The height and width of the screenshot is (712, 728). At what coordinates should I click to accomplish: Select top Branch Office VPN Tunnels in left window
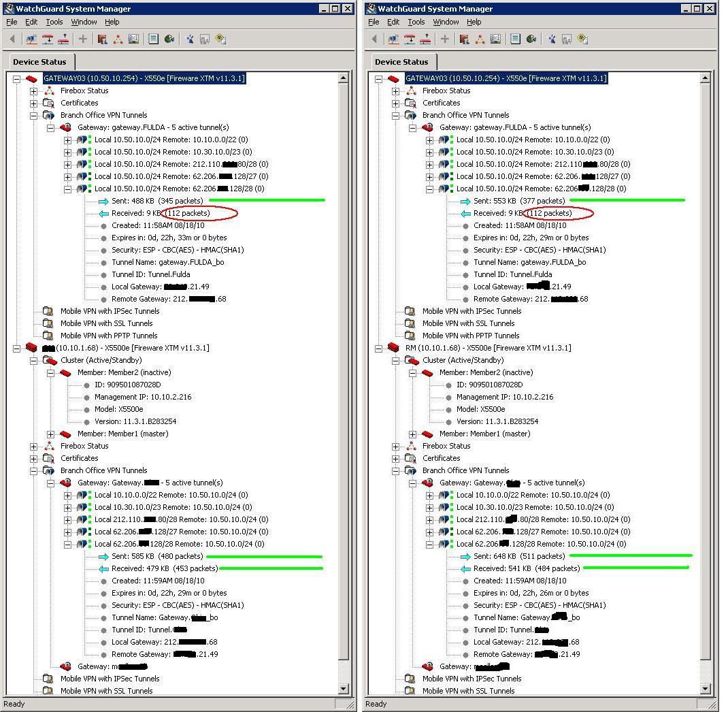(x=104, y=115)
